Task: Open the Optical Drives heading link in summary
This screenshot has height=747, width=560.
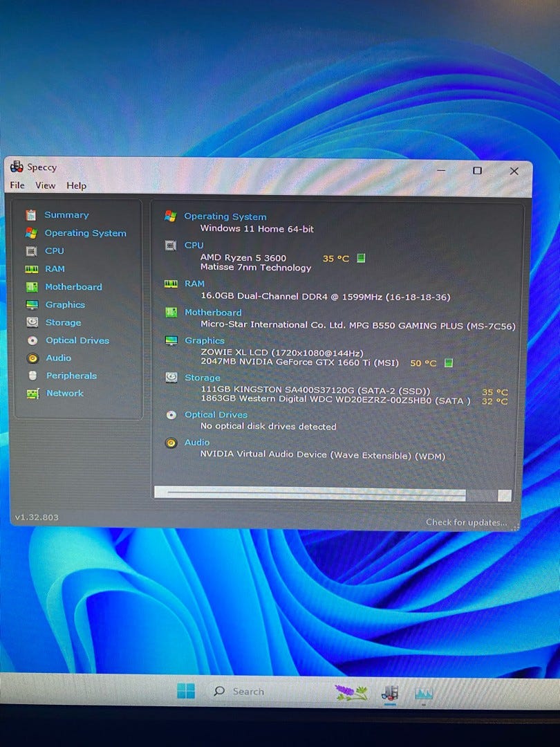Action: point(216,414)
